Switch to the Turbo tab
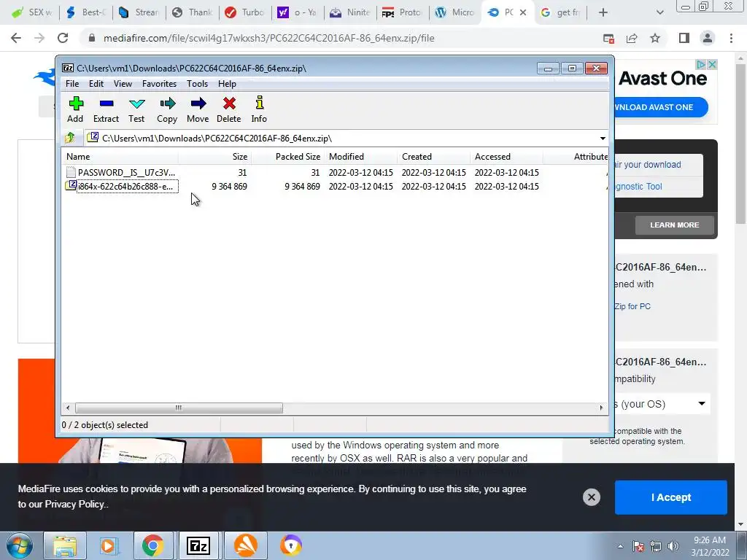This screenshot has height=560, width=747. pyautogui.click(x=244, y=12)
